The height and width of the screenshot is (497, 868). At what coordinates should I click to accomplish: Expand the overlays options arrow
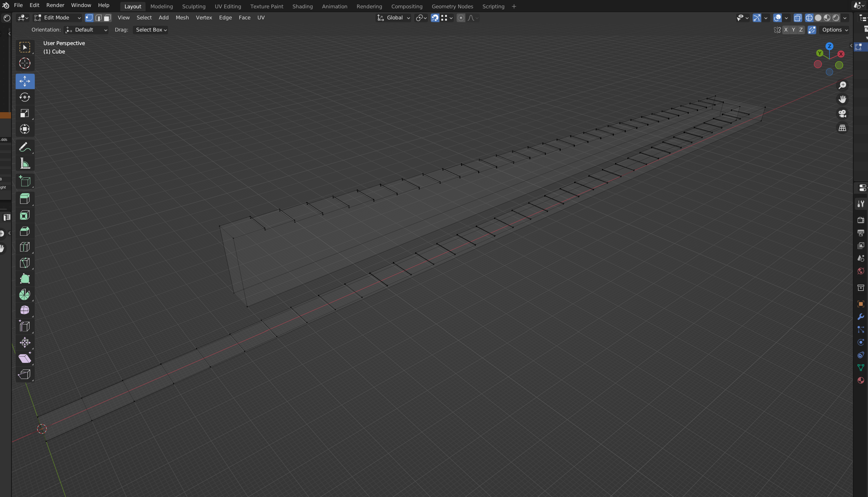point(786,18)
